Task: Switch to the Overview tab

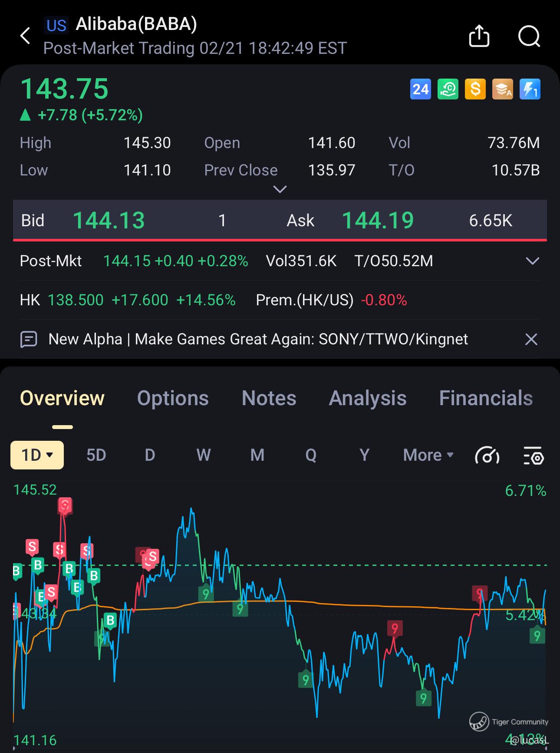Action: 63,398
